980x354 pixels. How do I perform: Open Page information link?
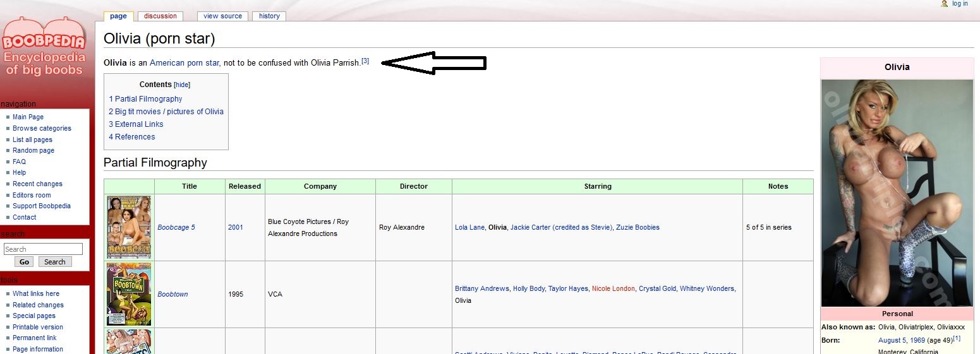[38, 349]
